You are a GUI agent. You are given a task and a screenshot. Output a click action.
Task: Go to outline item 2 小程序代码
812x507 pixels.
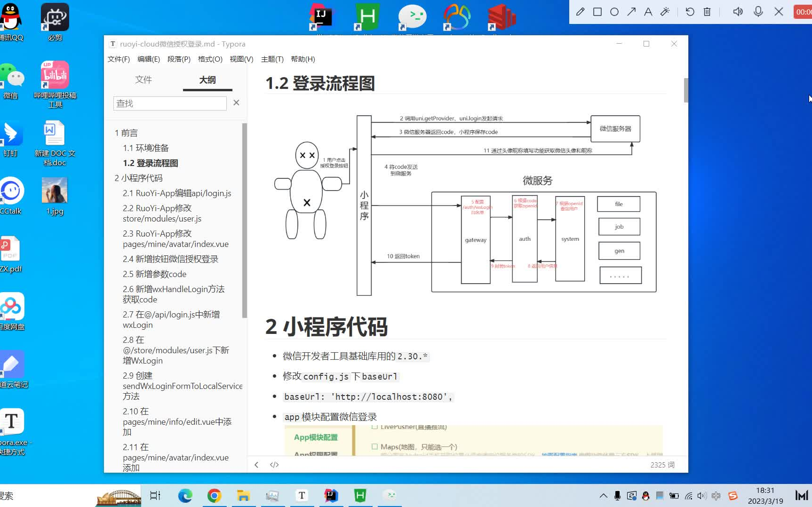pyautogui.click(x=139, y=178)
